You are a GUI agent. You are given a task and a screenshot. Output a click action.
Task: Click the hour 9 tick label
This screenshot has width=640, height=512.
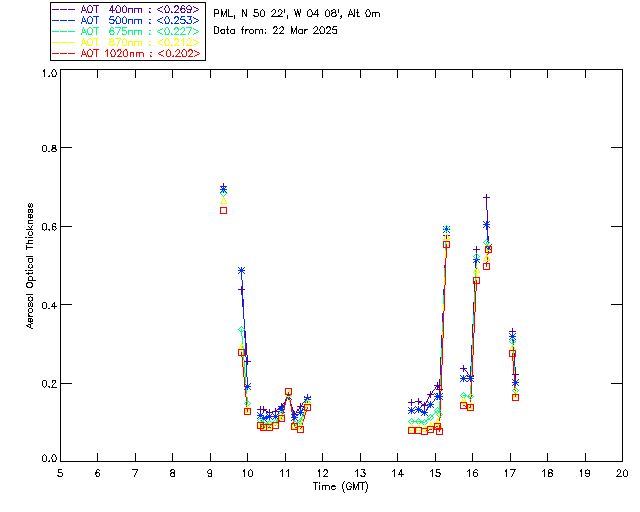click(210, 473)
